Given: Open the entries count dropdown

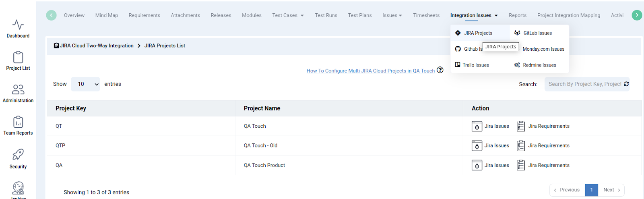Looking at the screenshot, I should [85, 84].
